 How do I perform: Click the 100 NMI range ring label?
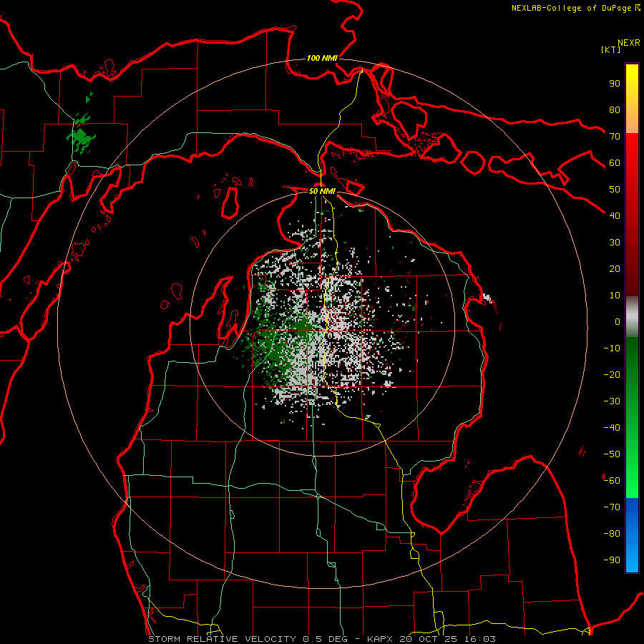(322, 58)
